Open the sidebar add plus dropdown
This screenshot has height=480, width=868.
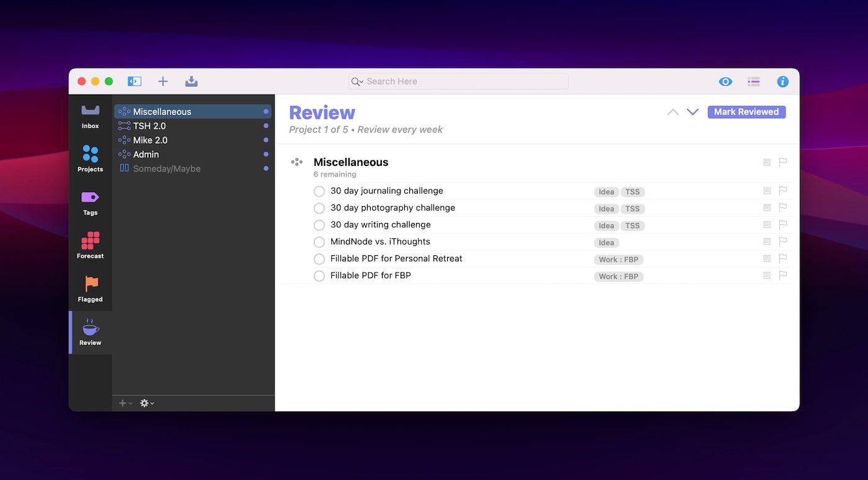[125, 403]
